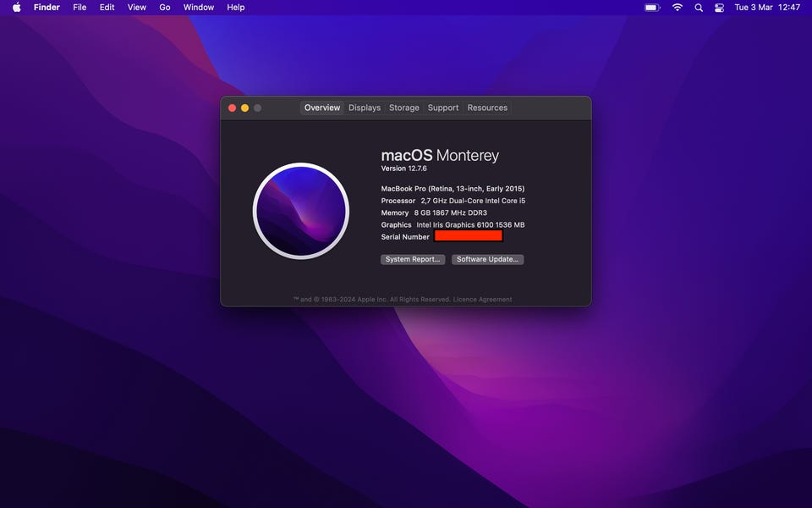Viewport: 812px width, 508px height.
Task: Close the About This Mac window
Action: coord(232,108)
